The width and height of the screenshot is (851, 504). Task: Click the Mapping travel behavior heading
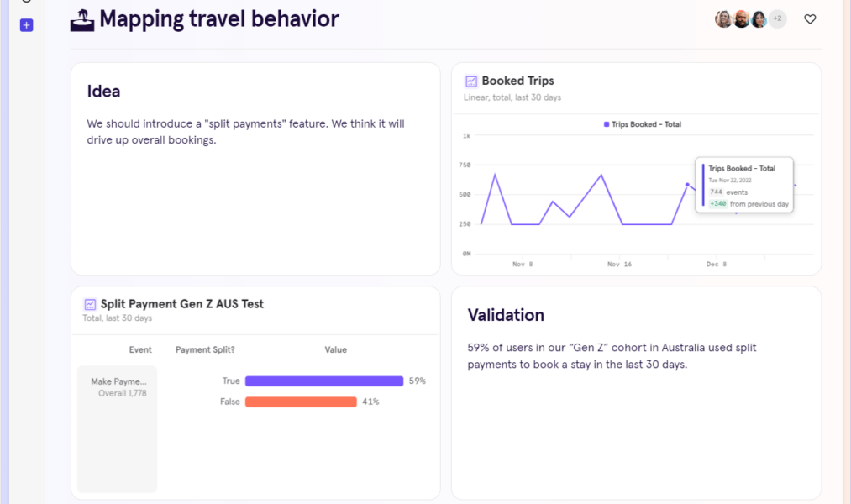218,18
